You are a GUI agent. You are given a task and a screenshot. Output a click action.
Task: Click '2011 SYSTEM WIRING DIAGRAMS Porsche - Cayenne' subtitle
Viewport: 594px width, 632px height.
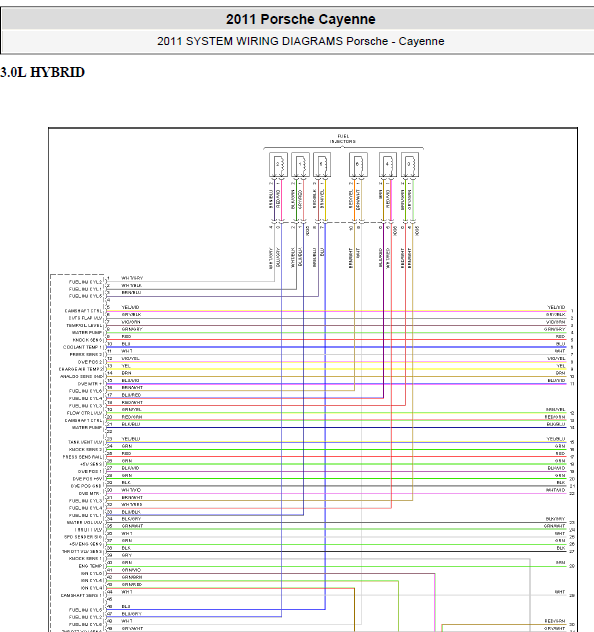(301, 41)
